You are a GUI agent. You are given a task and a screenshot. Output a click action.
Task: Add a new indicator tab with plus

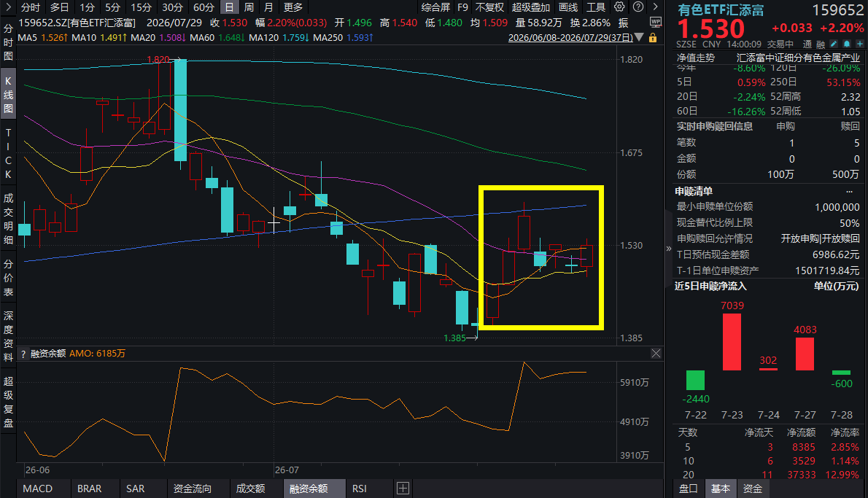(x=403, y=488)
